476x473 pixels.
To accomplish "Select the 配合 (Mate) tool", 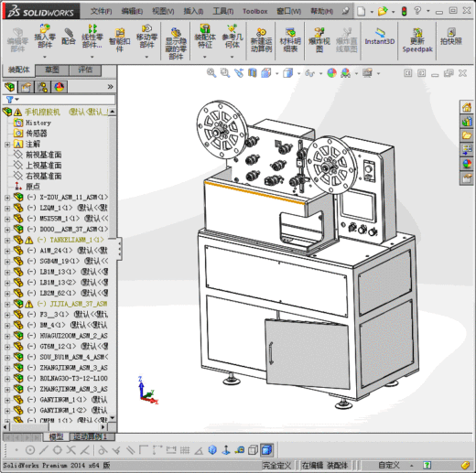I will [69, 36].
